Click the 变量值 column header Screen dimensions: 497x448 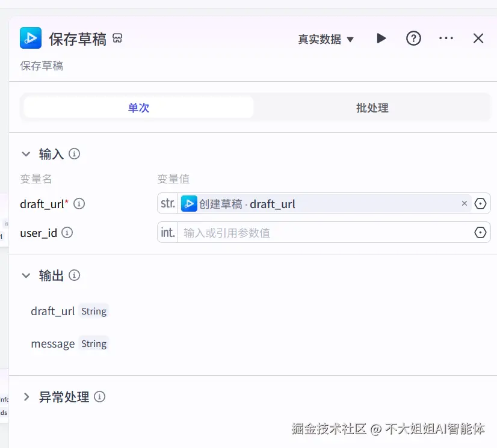point(173,179)
